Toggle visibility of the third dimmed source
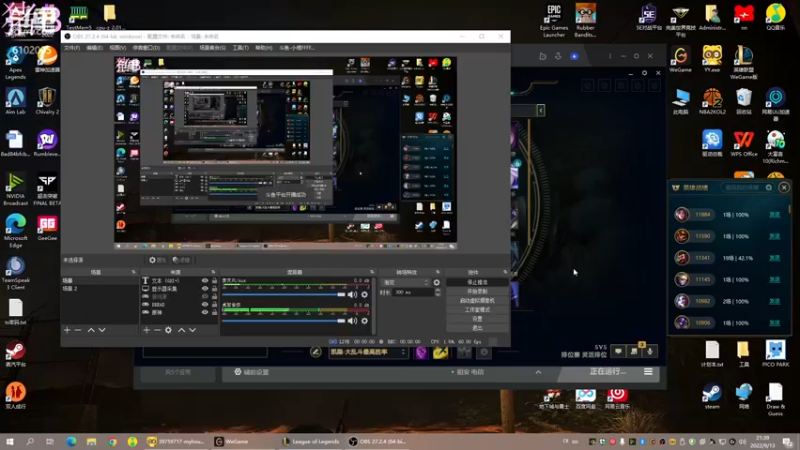This screenshot has height=450, width=800. point(205,296)
